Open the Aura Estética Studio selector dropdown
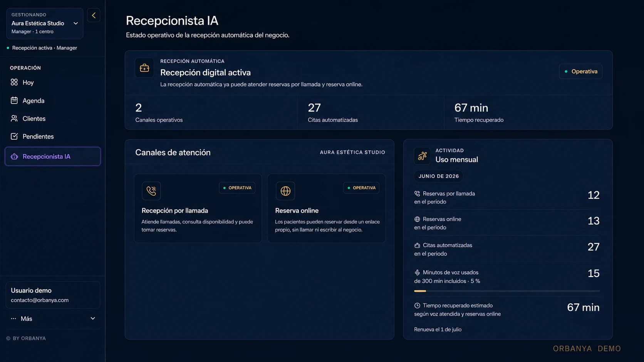This screenshot has width=644, height=362. click(45, 23)
